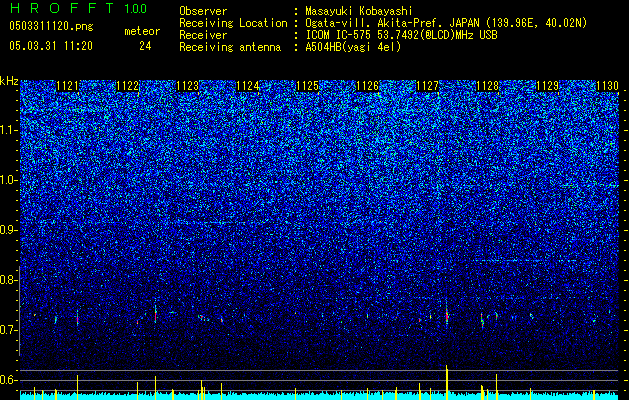
Task: Click the yellow power spike below the 1121 marker
Action: (x=77, y=387)
